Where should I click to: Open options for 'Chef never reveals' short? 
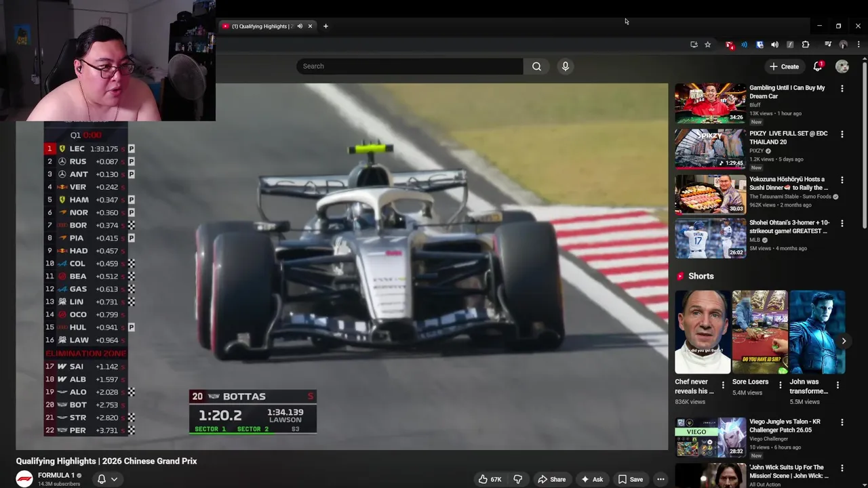coord(723,385)
